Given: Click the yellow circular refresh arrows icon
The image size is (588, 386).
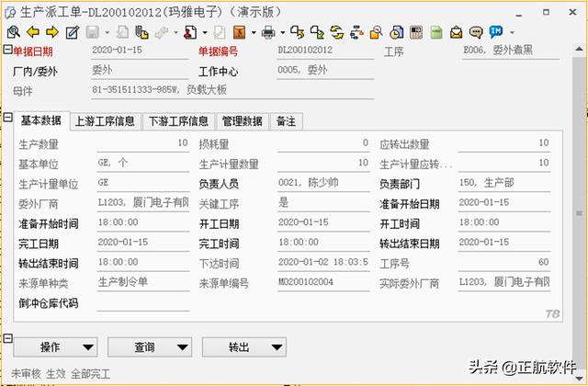Looking at the screenshot, I should (337, 32).
